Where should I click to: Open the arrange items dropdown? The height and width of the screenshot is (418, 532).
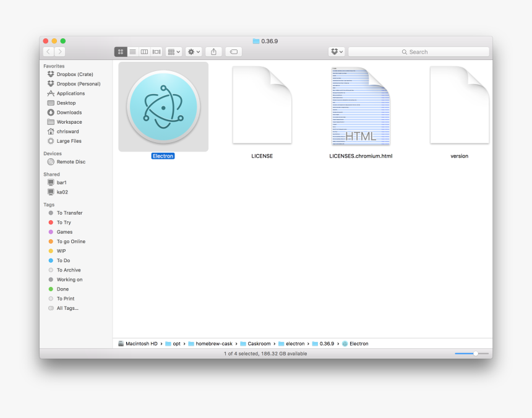pos(173,51)
